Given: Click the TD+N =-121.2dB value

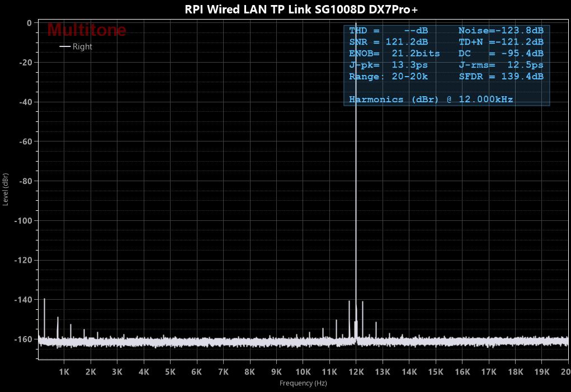Looking at the screenshot, I should coord(501,42).
